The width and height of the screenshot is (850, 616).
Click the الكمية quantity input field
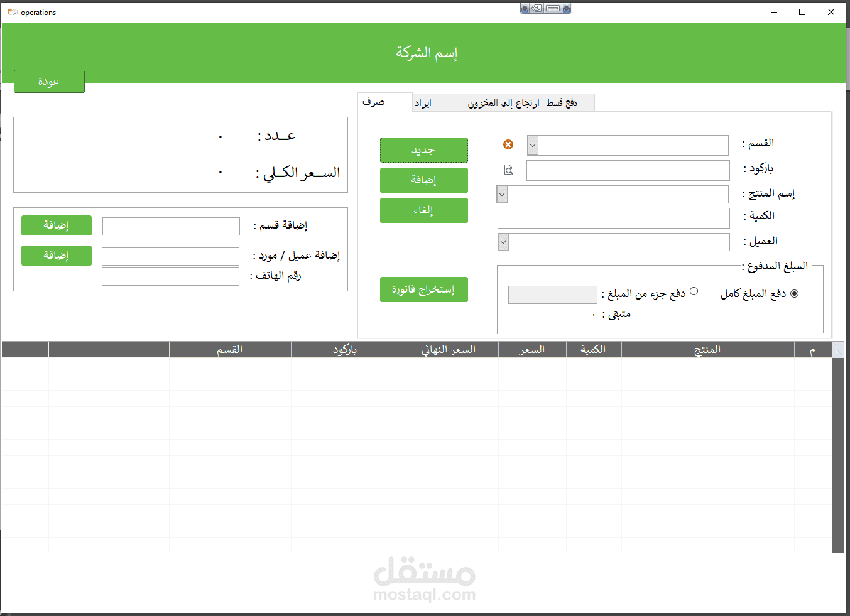point(614,218)
